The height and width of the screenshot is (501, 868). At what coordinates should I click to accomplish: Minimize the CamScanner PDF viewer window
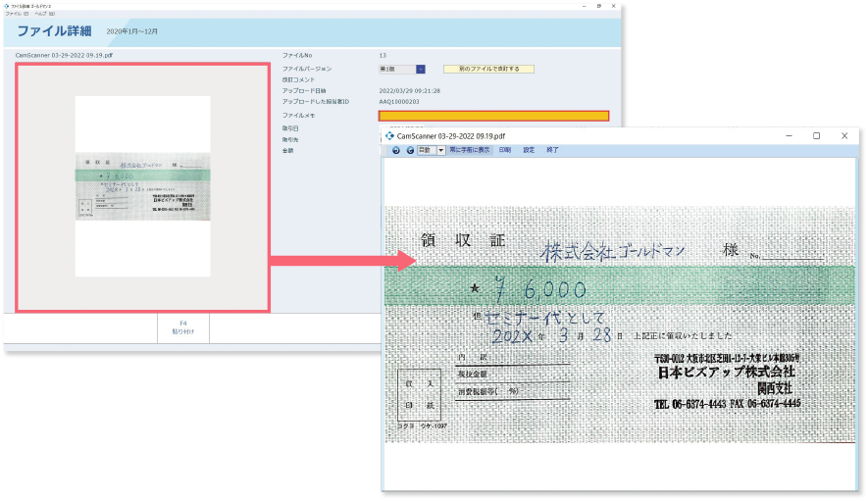pyautogui.click(x=789, y=135)
